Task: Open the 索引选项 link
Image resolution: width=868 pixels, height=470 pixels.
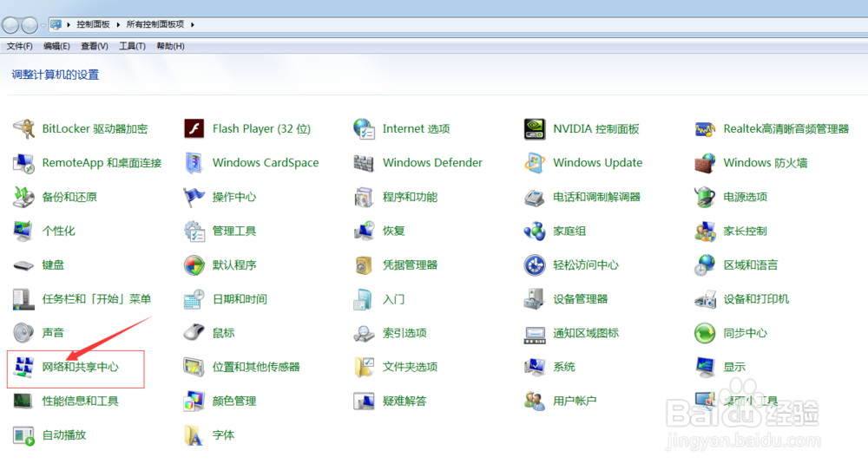Action: click(x=404, y=333)
